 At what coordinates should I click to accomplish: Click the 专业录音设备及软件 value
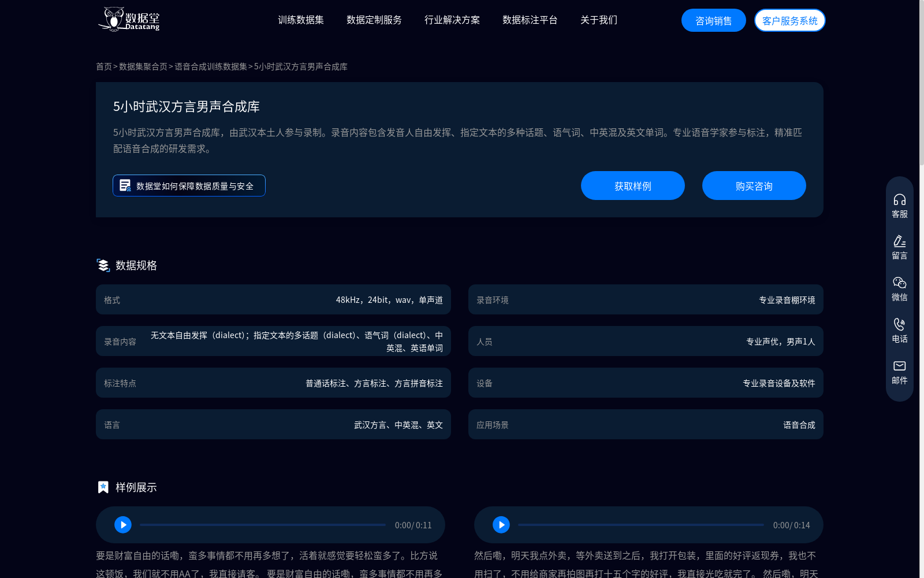pos(779,383)
